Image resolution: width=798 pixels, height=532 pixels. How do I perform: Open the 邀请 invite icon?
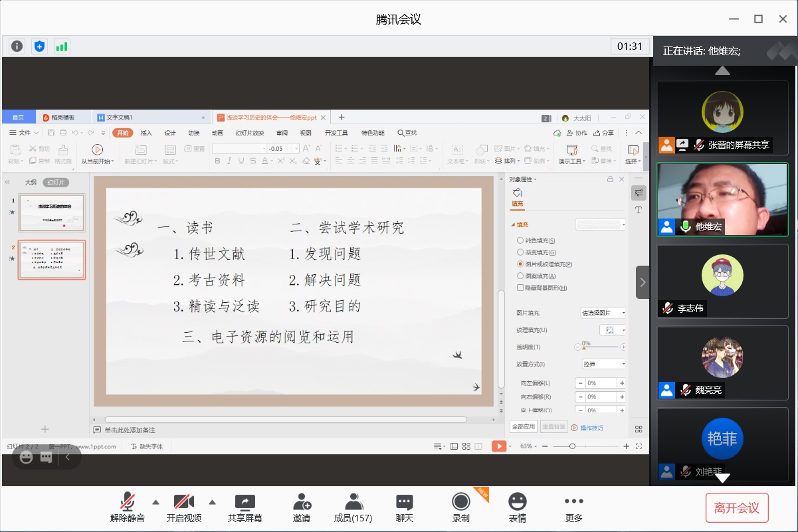point(301,508)
